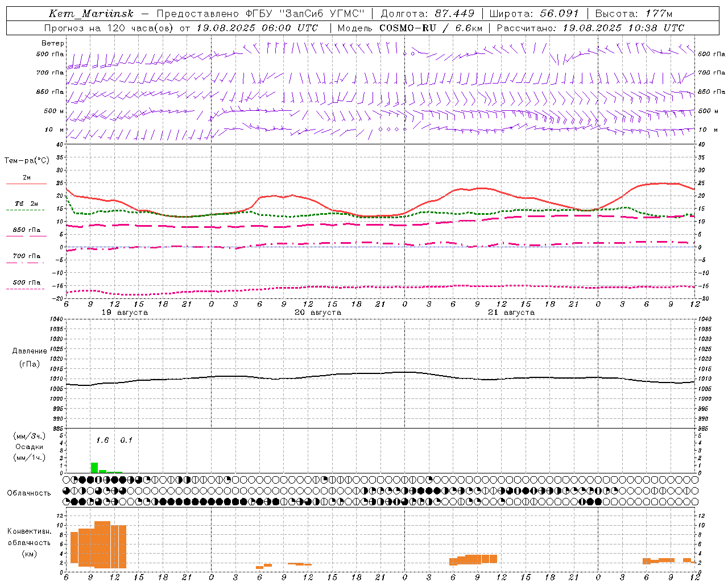Click the (гПа) unit label under Давление
This screenshot has height=582, width=728.
pos(29,364)
